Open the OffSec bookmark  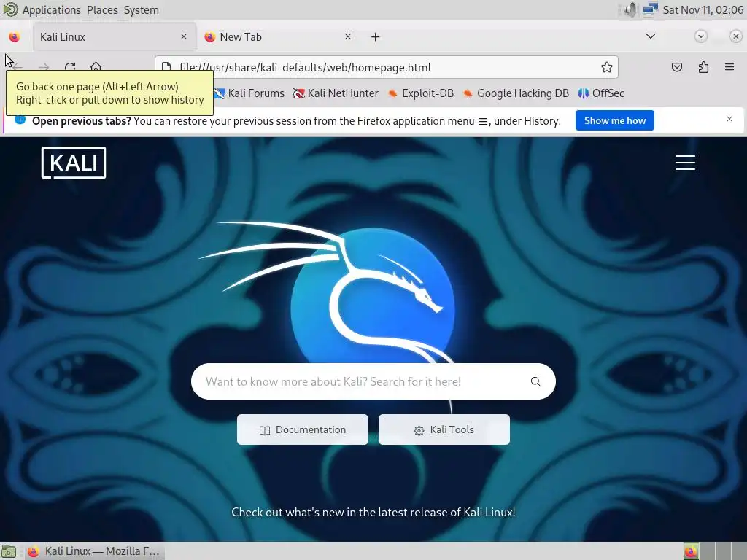[601, 93]
